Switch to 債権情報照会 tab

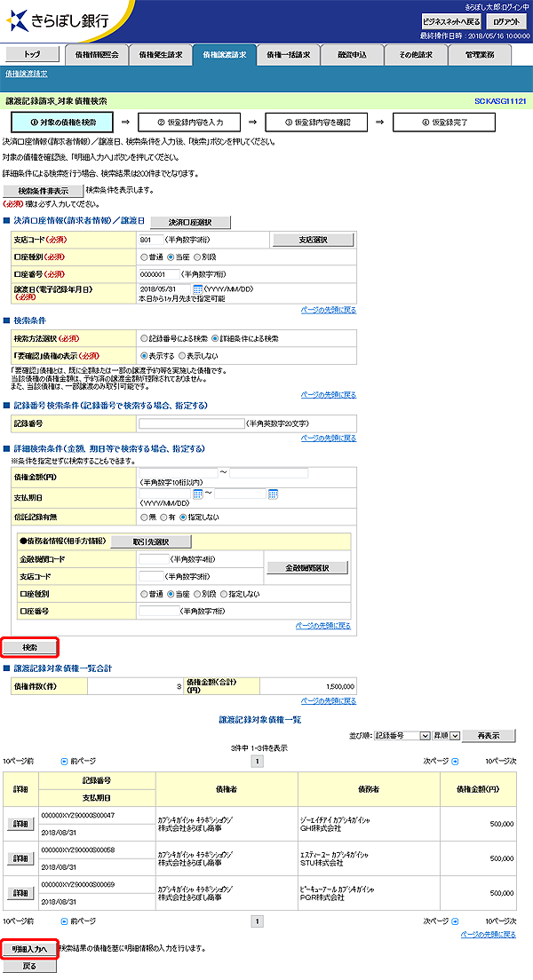[96, 55]
